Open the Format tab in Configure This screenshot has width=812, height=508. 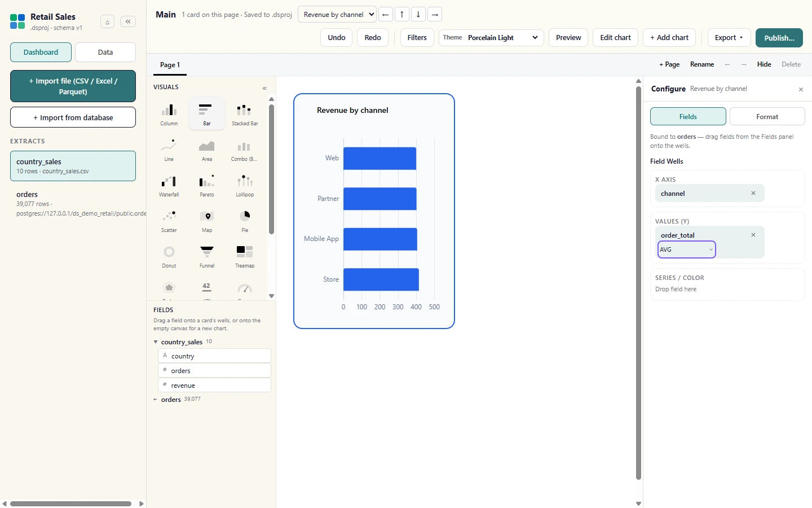coord(767,116)
